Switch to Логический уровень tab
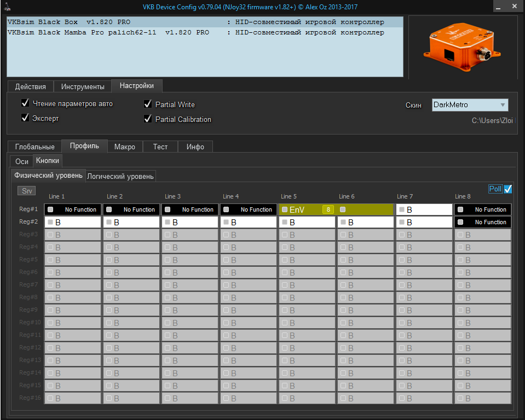The height and width of the screenshot is (420, 525). pyautogui.click(x=120, y=176)
